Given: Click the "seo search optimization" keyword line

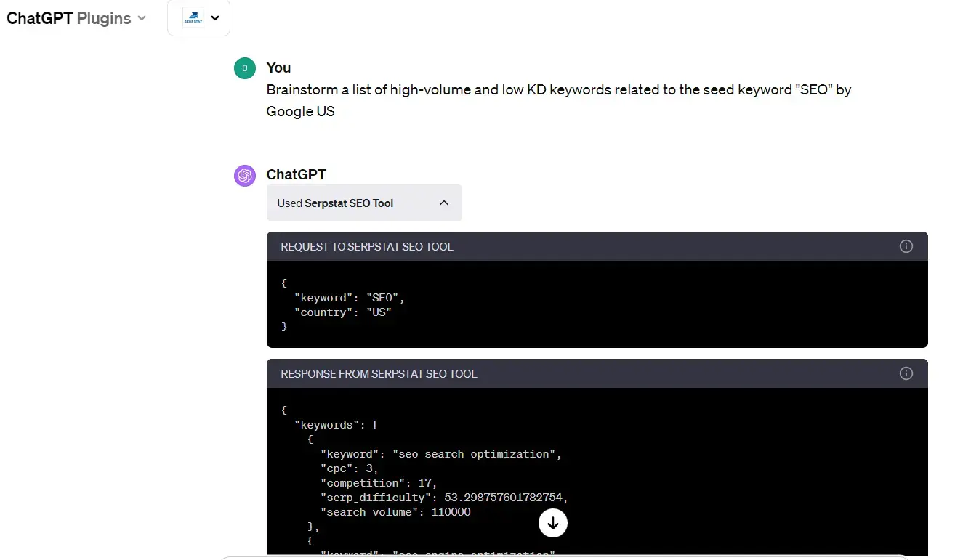Looking at the screenshot, I should tap(441, 454).
